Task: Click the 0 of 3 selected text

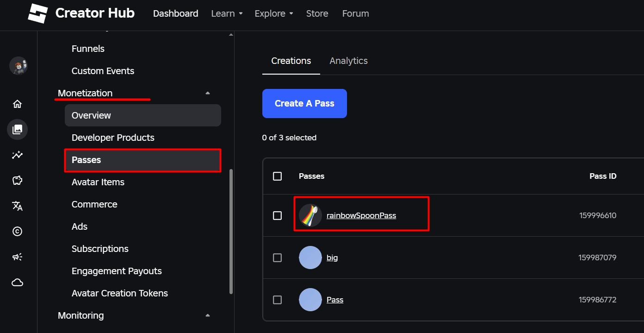Action: [289, 138]
